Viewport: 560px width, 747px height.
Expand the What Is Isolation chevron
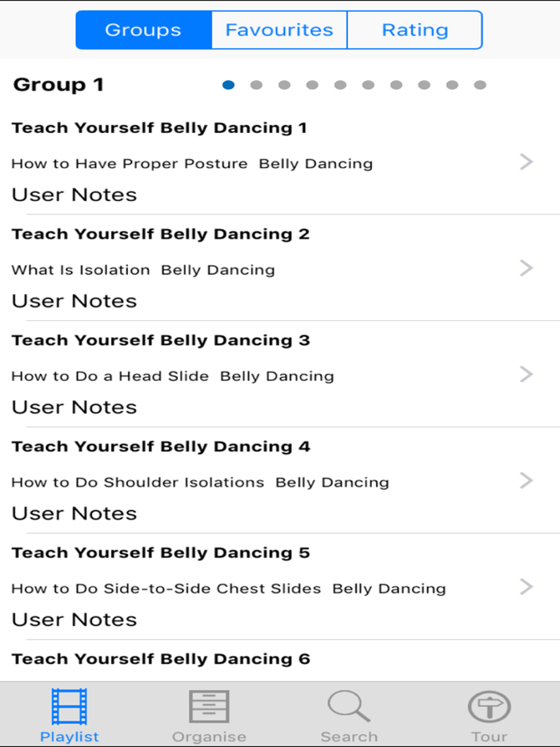coord(527,268)
